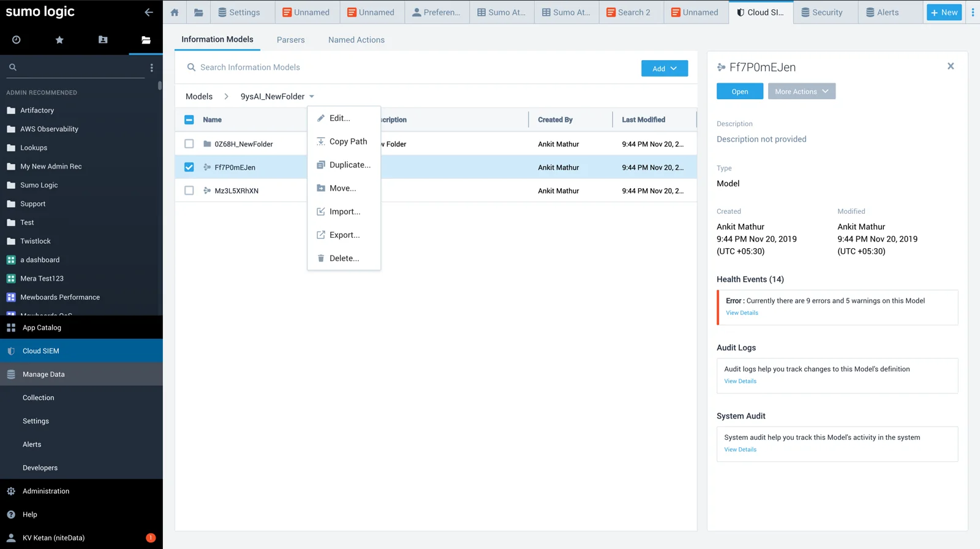Check the Mz3L5XRhXN row checkbox
Image resolution: width=980 pixels, height=549 pixels.
click(x=189, y=191)
